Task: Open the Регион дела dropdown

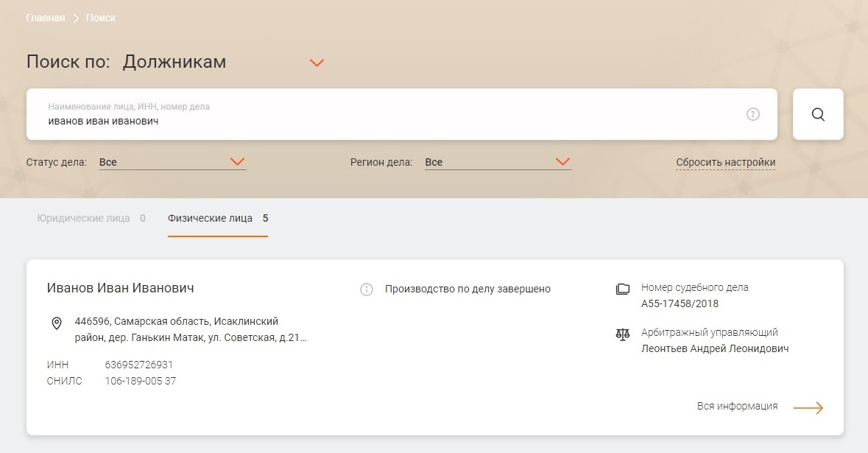Action: coord(498,162)
